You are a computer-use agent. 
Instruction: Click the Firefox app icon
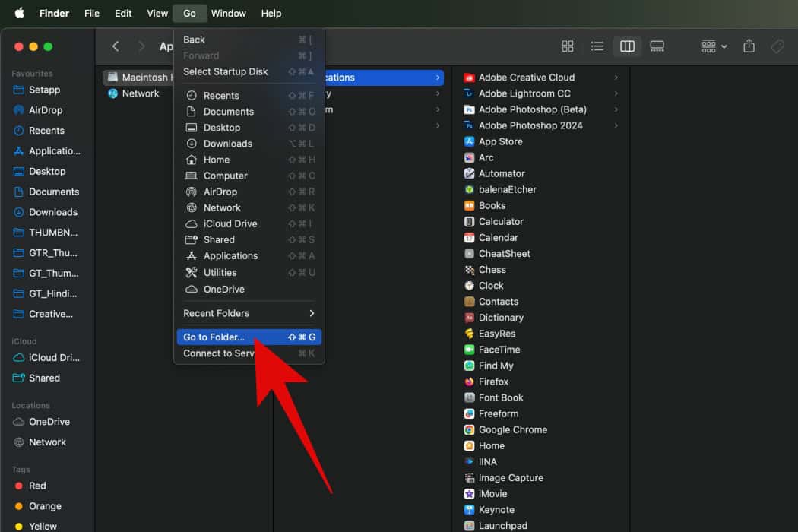pos(470,382)
